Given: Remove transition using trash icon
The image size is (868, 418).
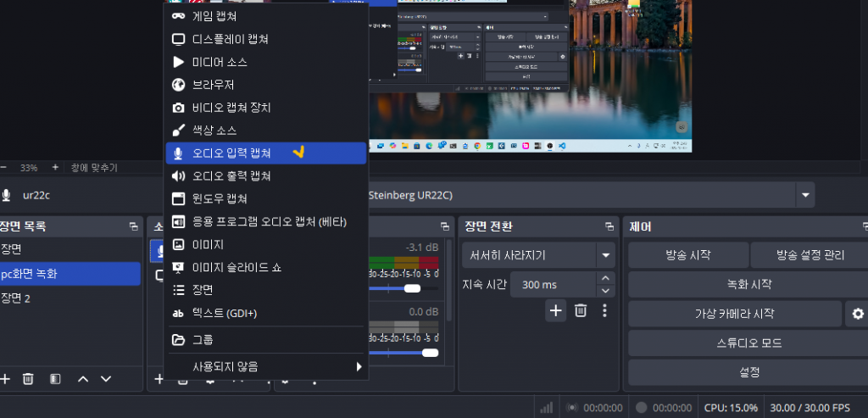Looking at the screenshot, I should point(581,310).
